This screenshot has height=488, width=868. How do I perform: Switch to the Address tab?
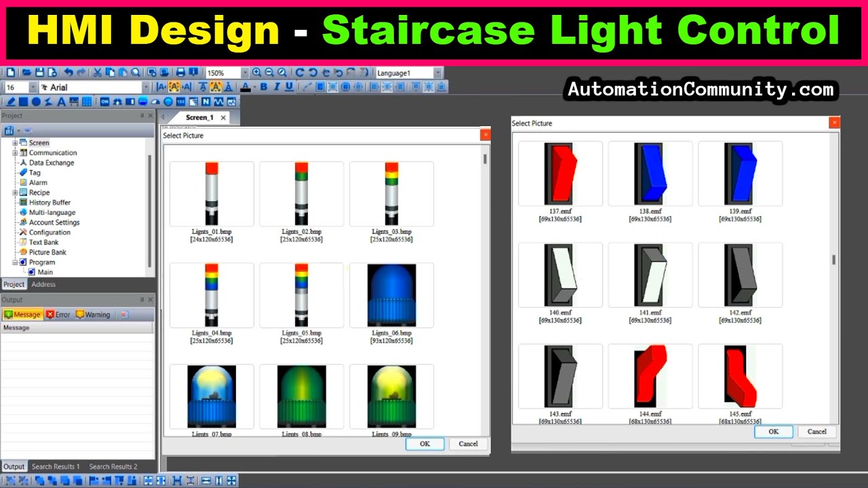(43, 285)
